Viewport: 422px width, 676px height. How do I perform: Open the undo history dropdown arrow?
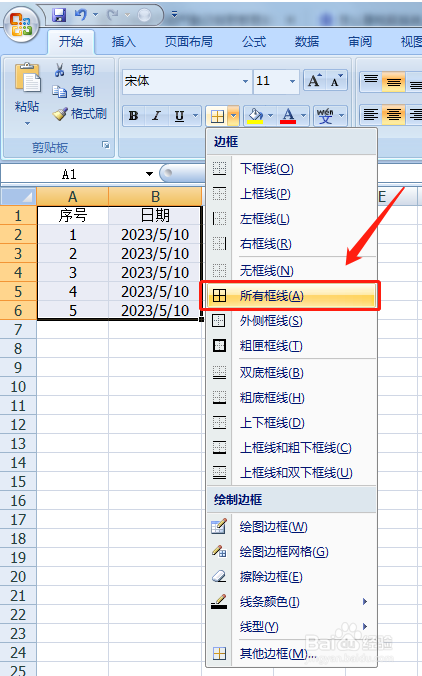(x=95, y=15)
